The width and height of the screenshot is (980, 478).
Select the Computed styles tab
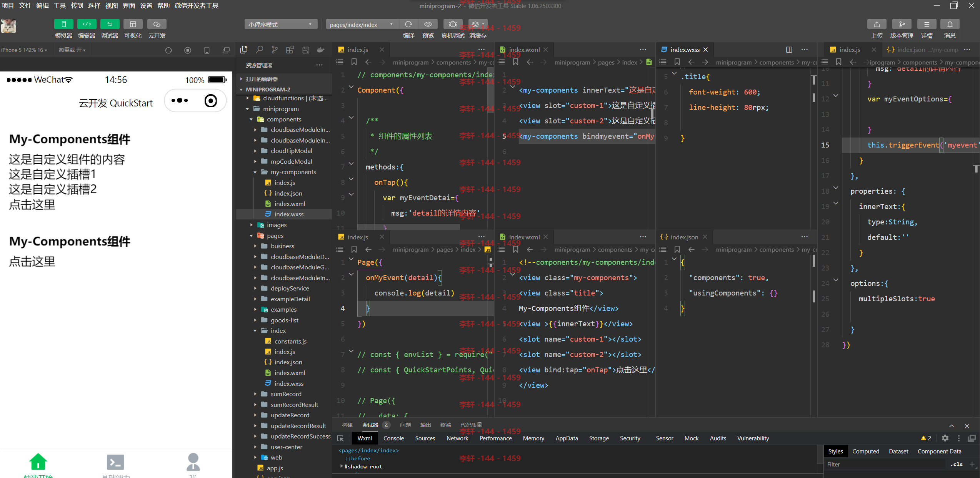pyautogui.click(x=865, y=451)
